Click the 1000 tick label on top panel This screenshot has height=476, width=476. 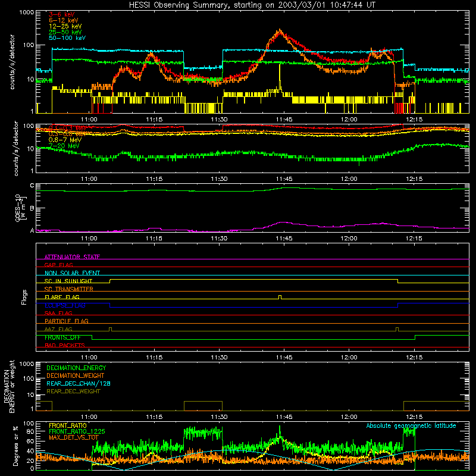26,12
